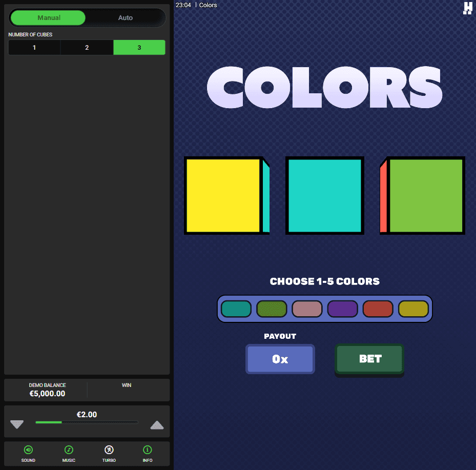Click the 23:04 clock label

(182, 5)
